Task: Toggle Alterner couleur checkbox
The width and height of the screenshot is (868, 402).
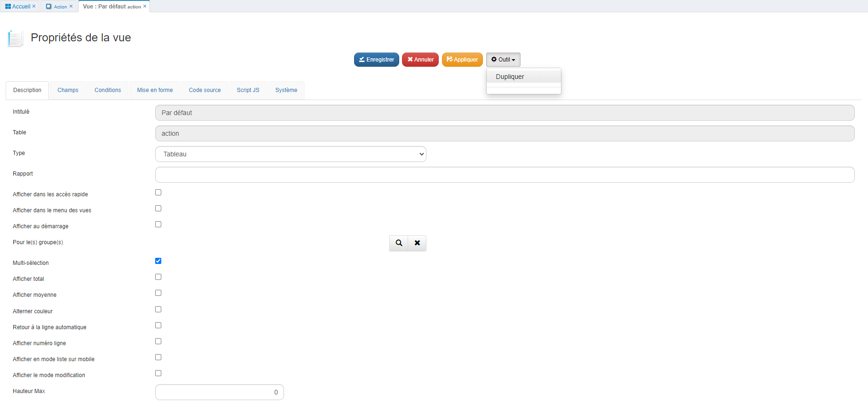Action: (x=158, y=309)
